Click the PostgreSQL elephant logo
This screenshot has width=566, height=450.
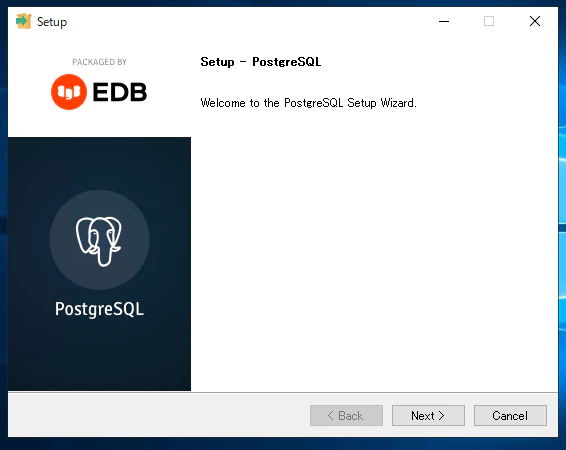99,240
